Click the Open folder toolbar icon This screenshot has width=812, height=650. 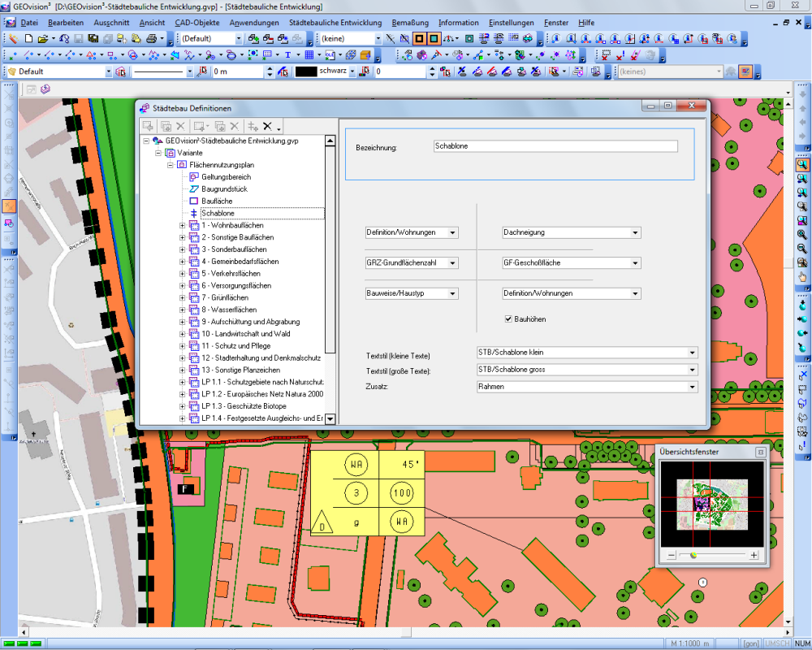(x=42, y=38)
